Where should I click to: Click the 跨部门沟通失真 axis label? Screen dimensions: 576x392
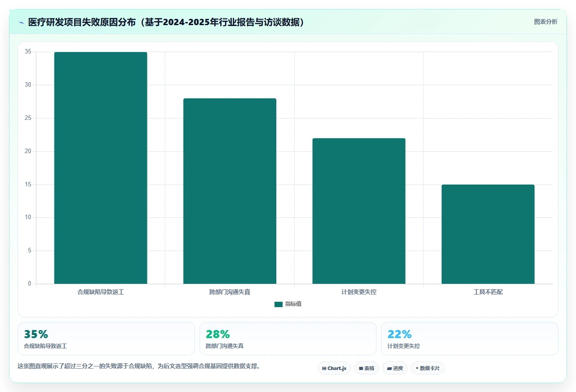click(230, 292)
